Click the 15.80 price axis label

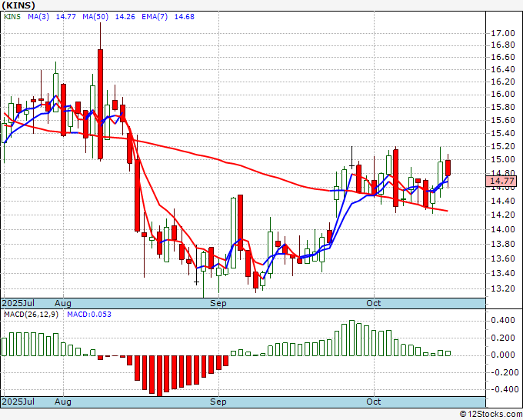(x=503, y=107)
